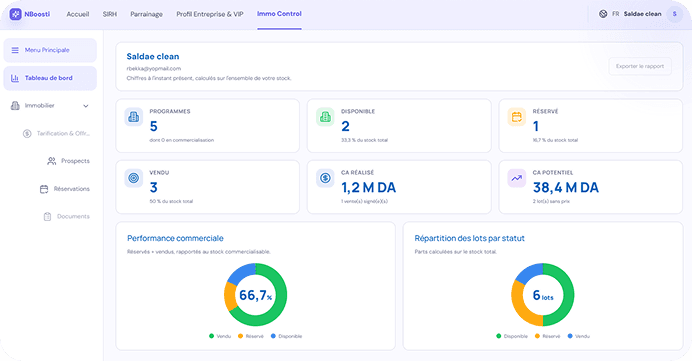Click the rbekka@yopmail.com email text
692x361 pixels.
pyautogui.click(x=154, y=69)
